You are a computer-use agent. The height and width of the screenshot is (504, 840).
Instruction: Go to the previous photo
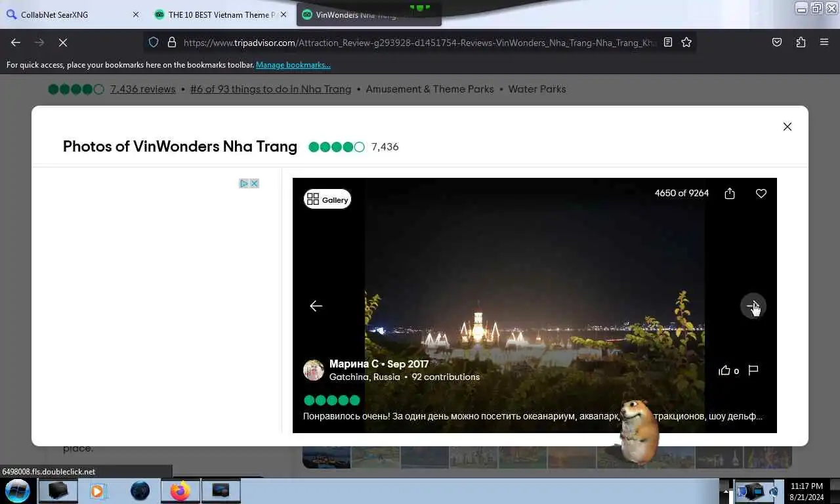(316, 306)
